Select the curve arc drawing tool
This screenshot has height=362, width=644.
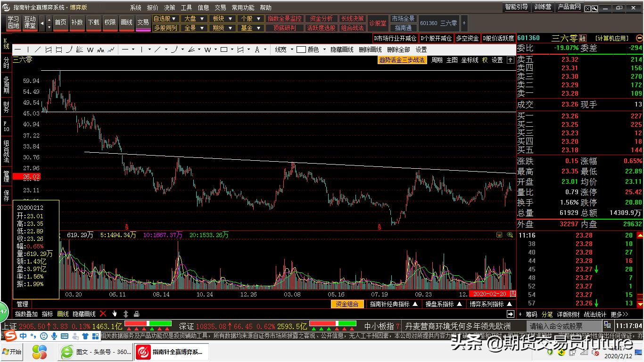pos(69,49)
